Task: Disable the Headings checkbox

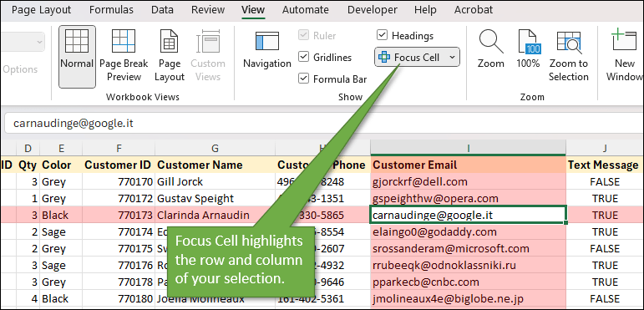Action: [382, 35]
